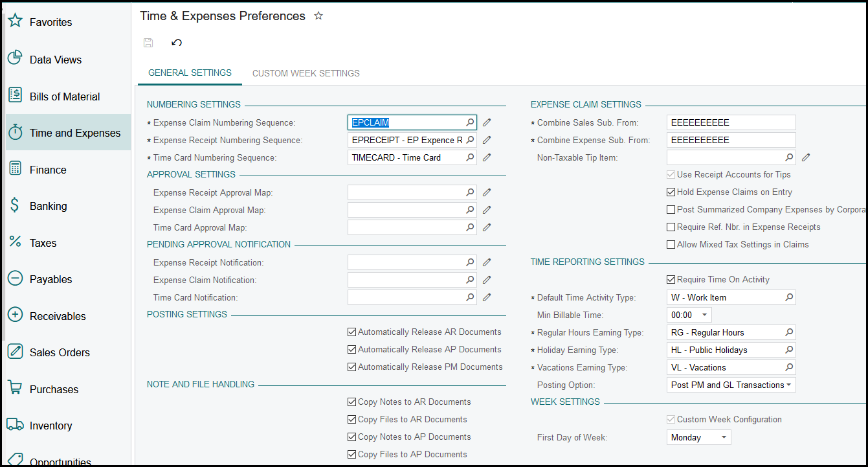This screenshot has height=467, width=868.
Task: Select the General Settings tab
Action: [x=190, y=73]
